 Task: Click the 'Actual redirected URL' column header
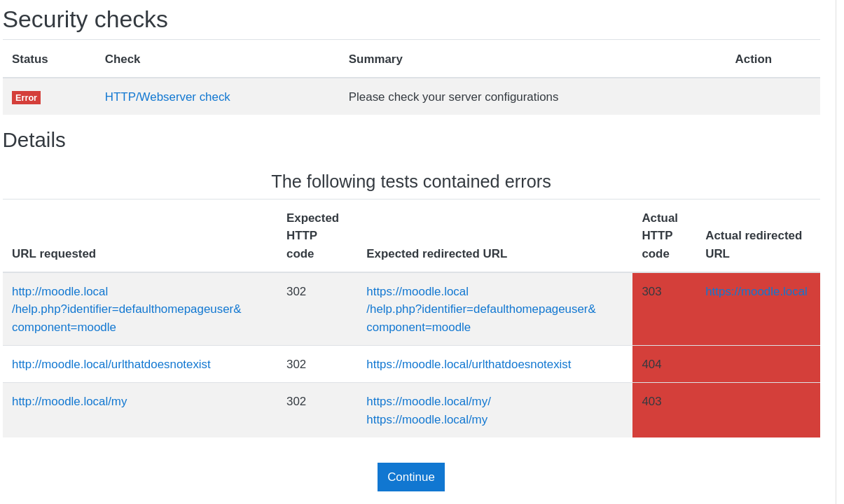click(754, 244)
